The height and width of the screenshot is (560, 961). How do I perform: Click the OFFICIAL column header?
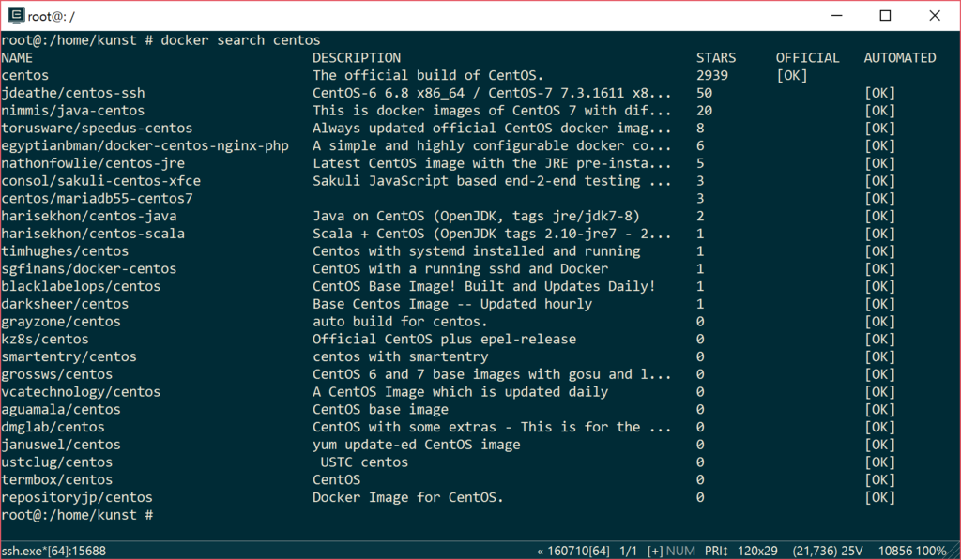tap(808, 57)
